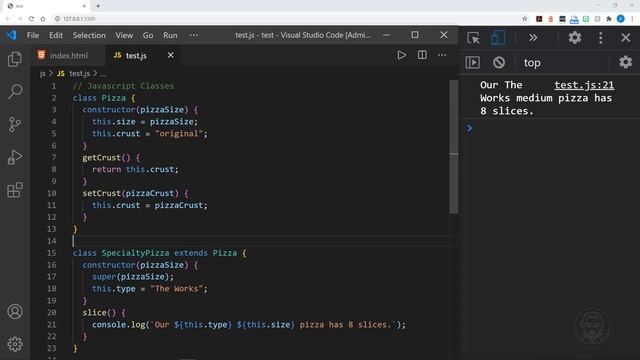640x360 pixels.
Task: Close the DevTools panel
Action: coord(626,38)
